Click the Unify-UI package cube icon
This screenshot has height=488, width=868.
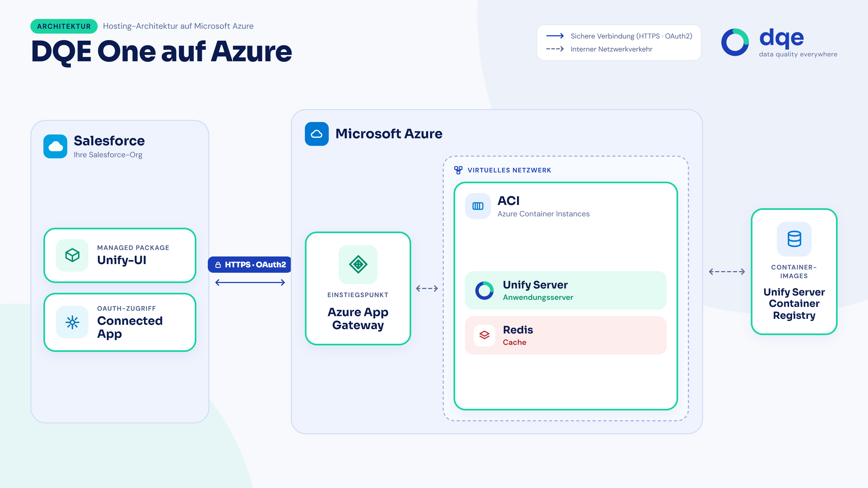(72, 255)
